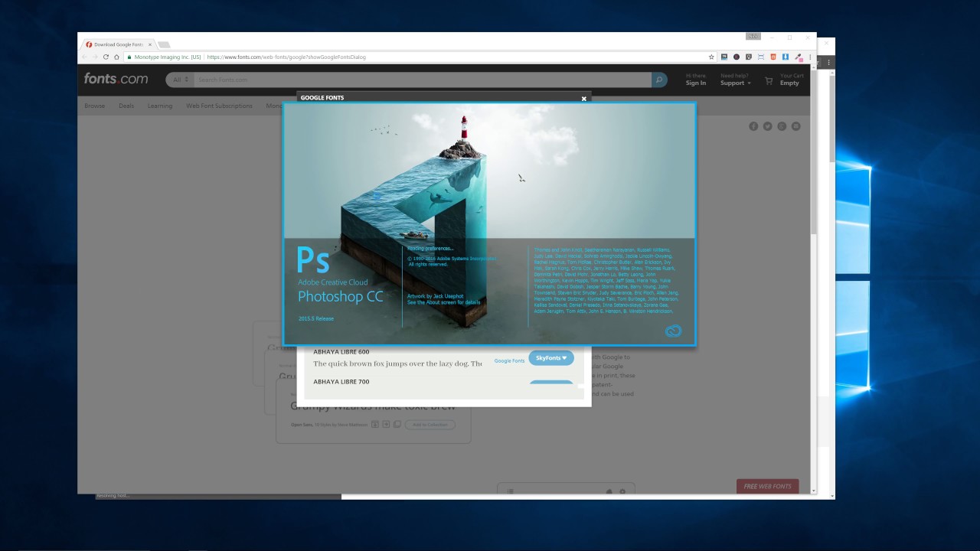Viewport: 980px width, 551px height.
Task: Click the green secure padlock icon
Action: (130, 57)
